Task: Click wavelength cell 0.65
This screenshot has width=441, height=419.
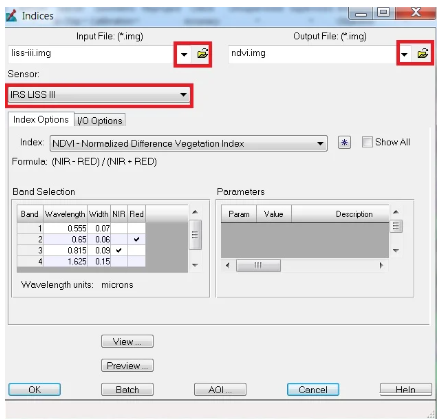Action: [65, 239]
